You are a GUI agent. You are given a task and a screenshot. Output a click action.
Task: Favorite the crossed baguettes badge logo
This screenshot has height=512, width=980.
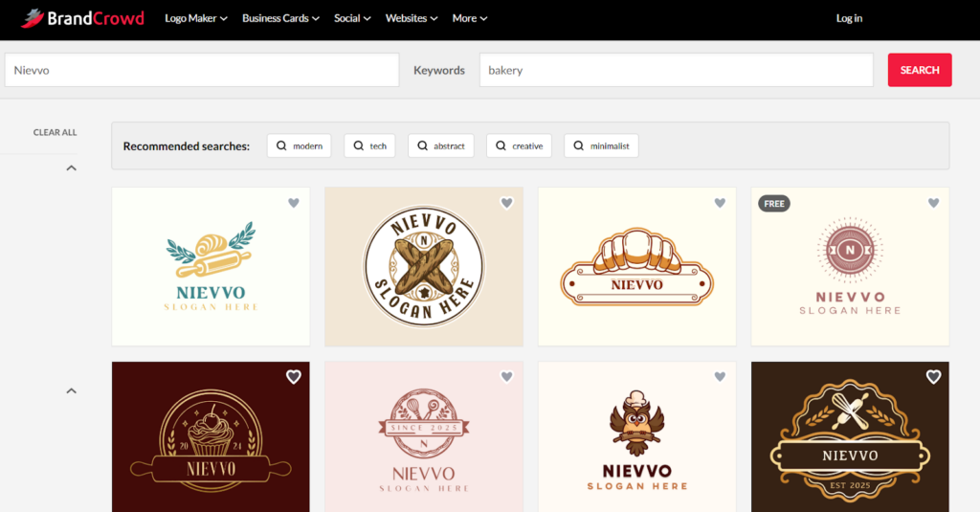click(506, 203)
